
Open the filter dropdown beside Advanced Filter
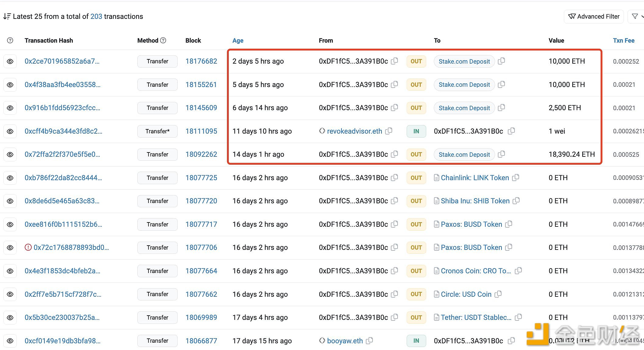coord(637,16)
